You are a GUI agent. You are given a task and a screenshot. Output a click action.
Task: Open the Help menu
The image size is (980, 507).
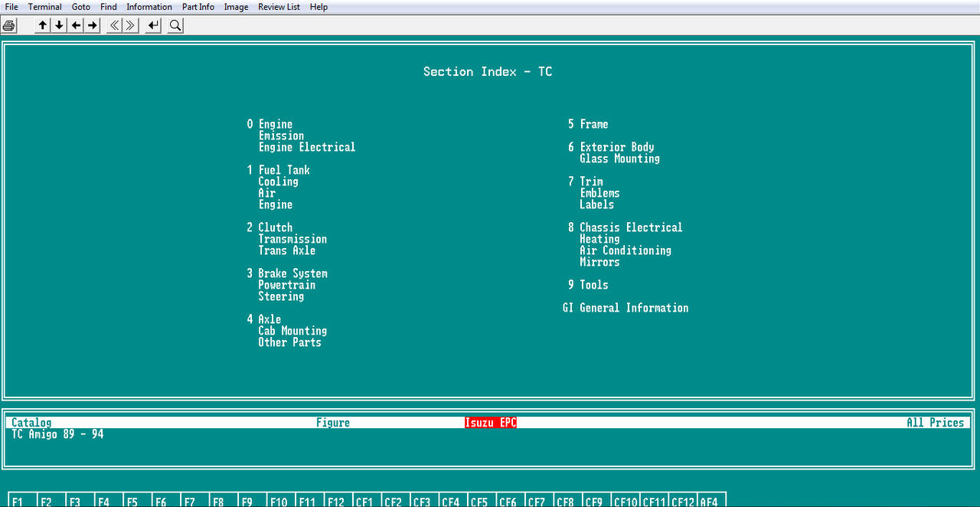coord(318,7)
